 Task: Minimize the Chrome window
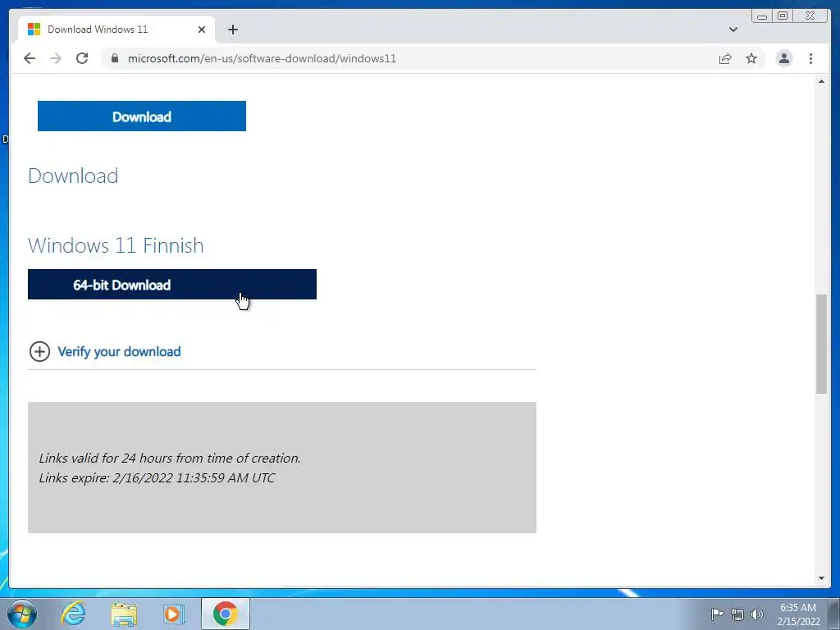pyautogui.click(x=762, y=16)
